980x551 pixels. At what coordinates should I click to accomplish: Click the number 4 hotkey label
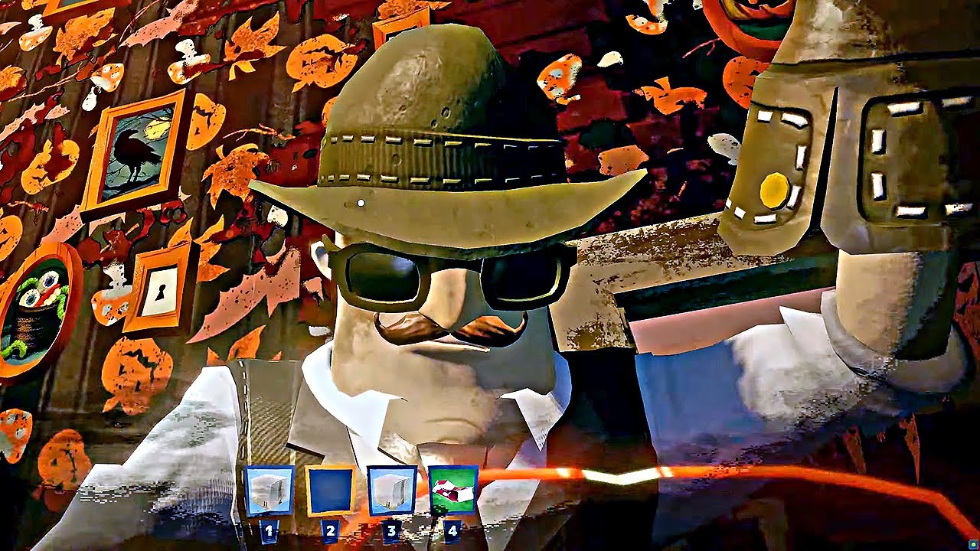453,530
